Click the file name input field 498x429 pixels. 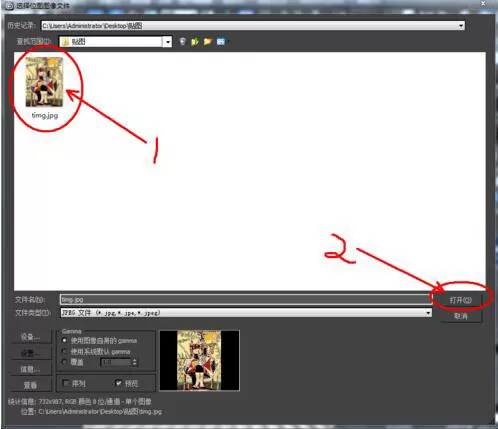(246, 299)
